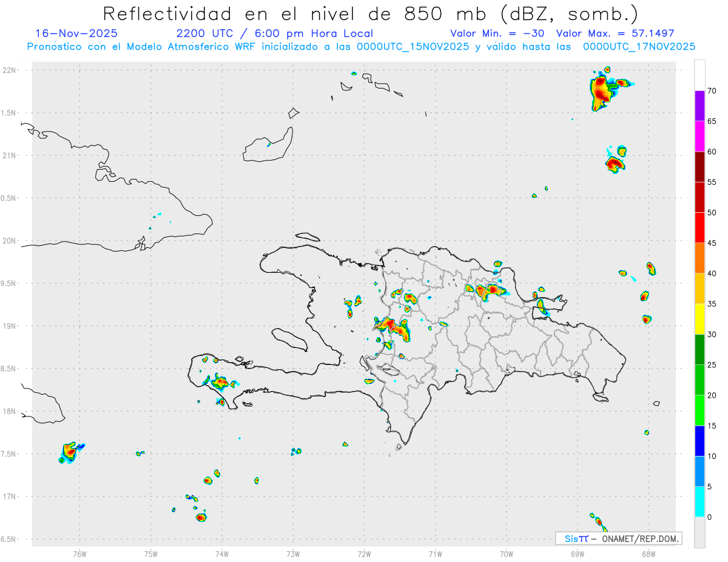The height and width of the screenshot is (562, 728).
Task: Click the WRF forecast line starting 'Pronostico con el Modelo'
Action: (x=362, y=46)
